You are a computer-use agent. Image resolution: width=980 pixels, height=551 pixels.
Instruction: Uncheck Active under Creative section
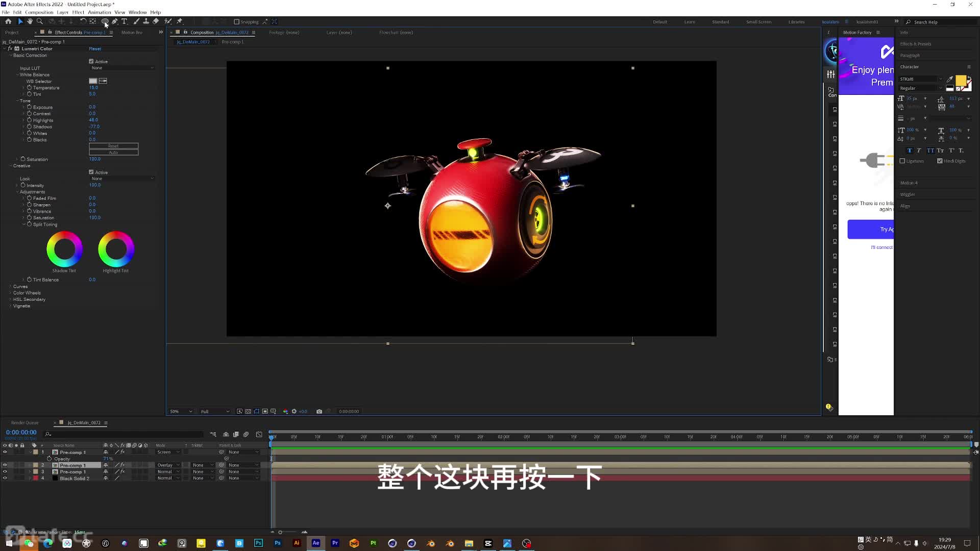(91, 172)
